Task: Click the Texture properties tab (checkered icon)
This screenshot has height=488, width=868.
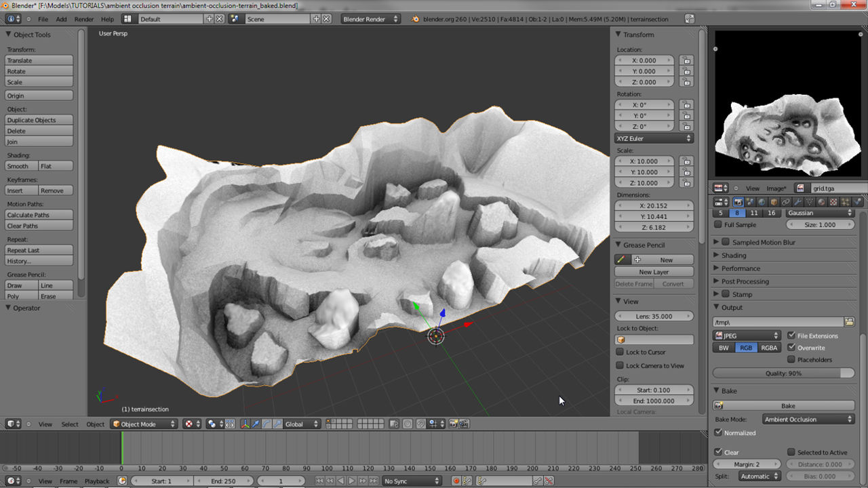Action: [x=832, y=201]
